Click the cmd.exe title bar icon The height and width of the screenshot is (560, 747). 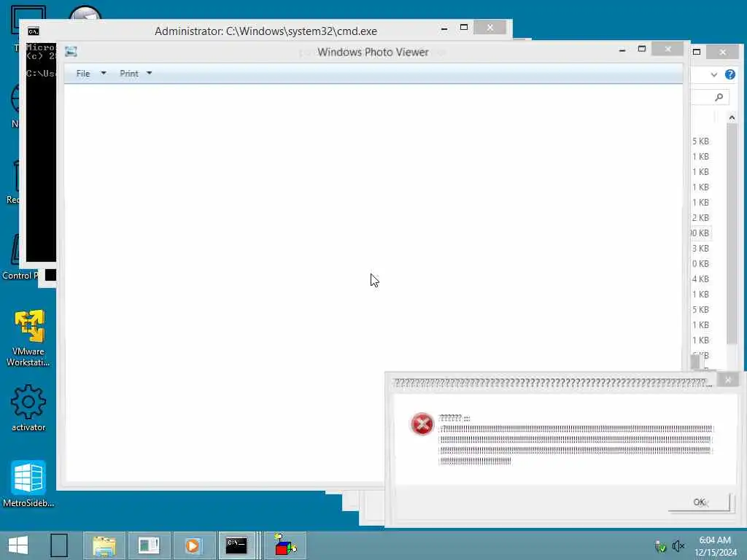[x=34, y=31]
